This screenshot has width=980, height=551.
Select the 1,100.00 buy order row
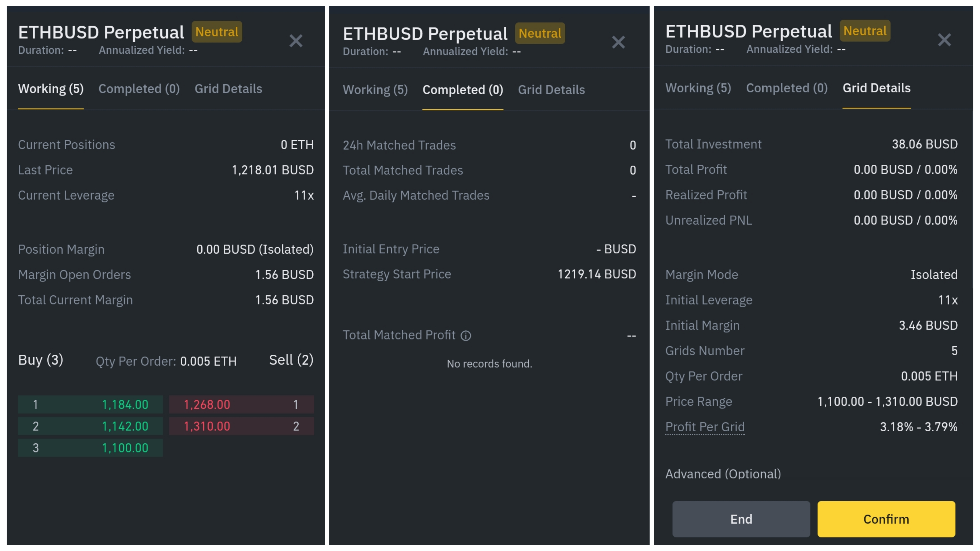tap(90, 448)
